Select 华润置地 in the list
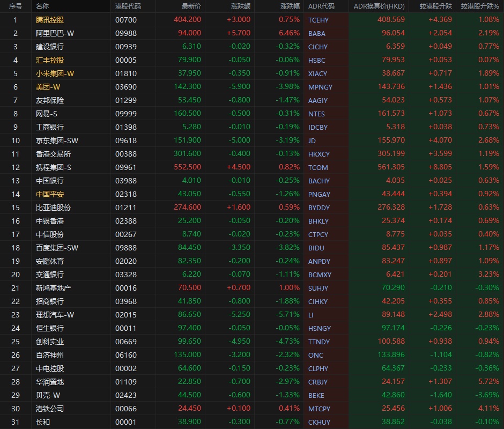The height and width of the screenshot is (429, 504). (50, 382)
